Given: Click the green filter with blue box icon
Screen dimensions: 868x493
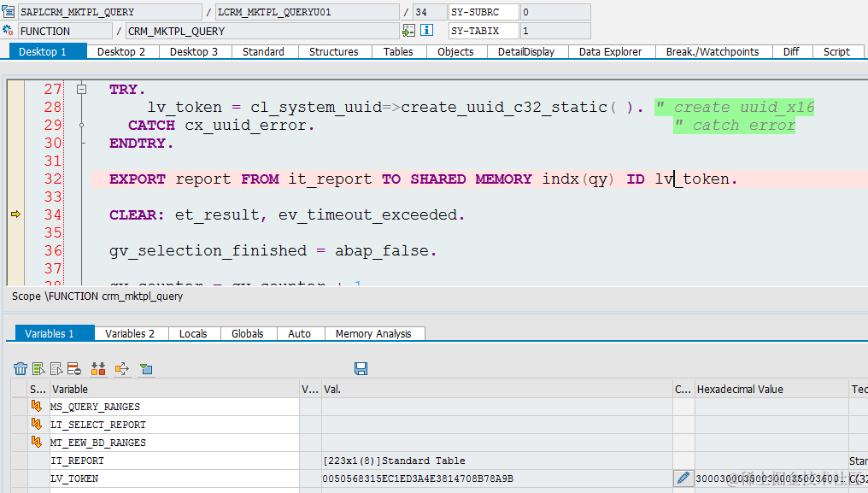Looking at the screenshot, I should [x=146, y=369].
